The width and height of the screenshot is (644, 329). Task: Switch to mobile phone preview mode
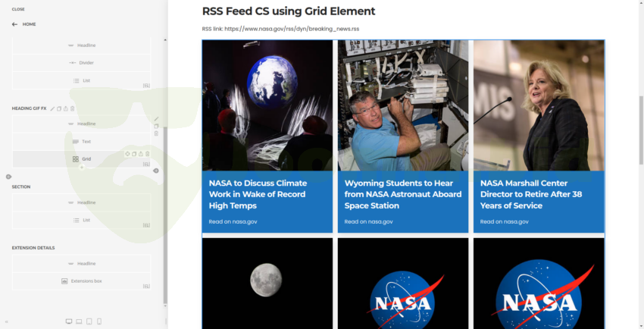tap(98, 321)
